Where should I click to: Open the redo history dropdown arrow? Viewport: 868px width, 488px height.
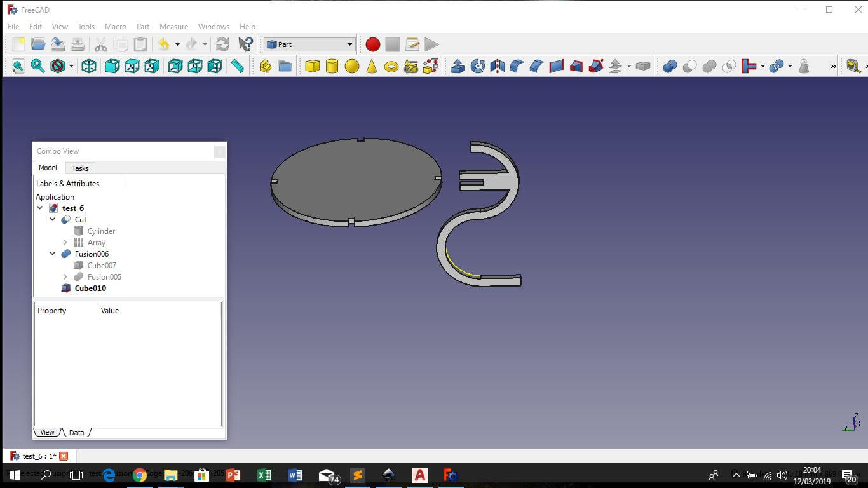(x=205, y=44)
